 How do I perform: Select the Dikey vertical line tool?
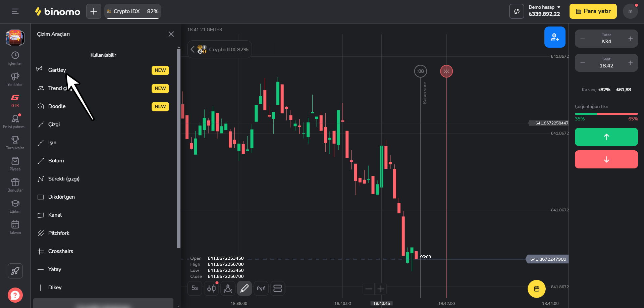103,288
